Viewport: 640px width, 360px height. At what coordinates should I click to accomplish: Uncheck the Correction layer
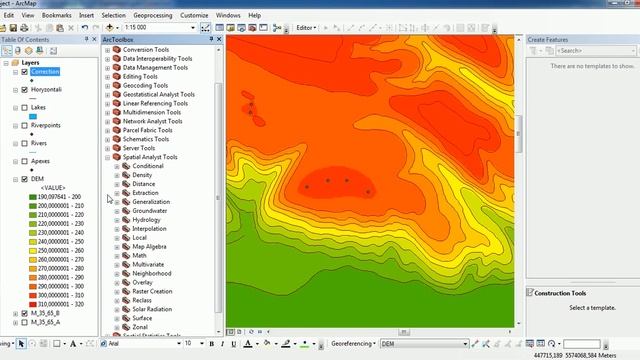pos(24,72)
